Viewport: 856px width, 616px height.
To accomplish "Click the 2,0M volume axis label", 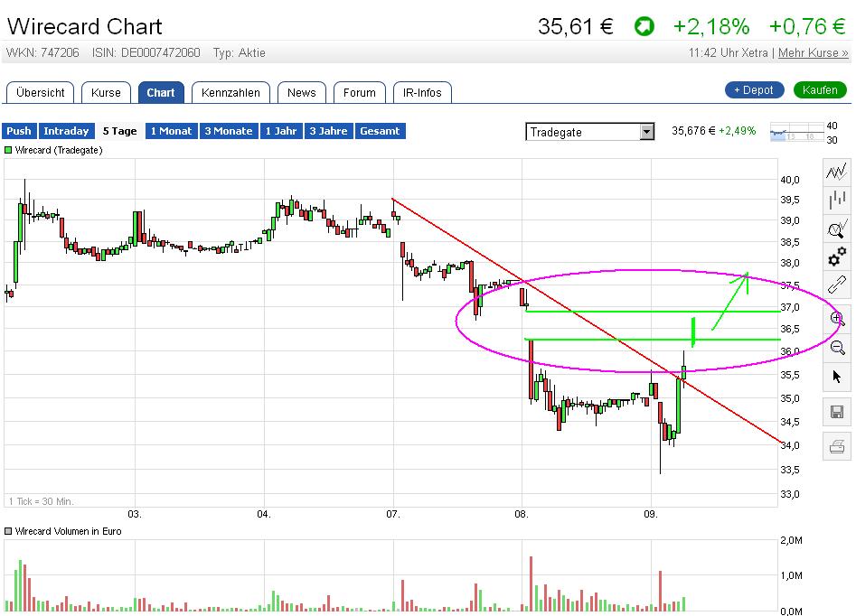I will click(791, 540).
